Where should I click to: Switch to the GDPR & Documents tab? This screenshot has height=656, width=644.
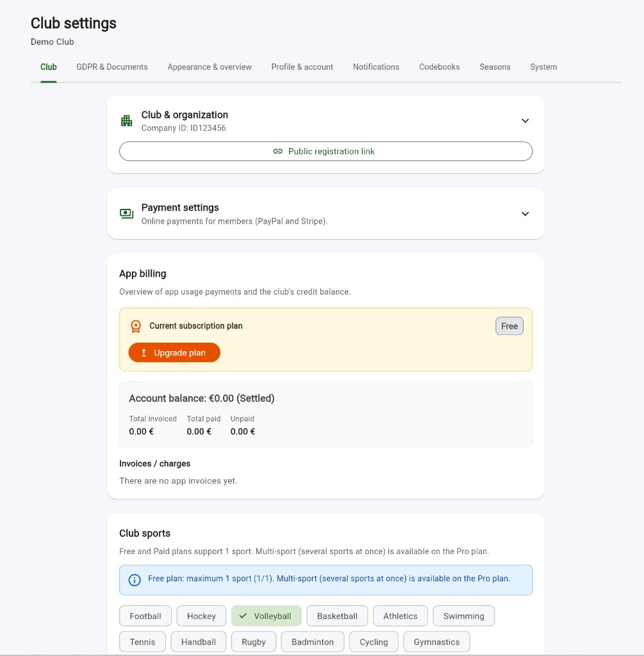point(111,67)
